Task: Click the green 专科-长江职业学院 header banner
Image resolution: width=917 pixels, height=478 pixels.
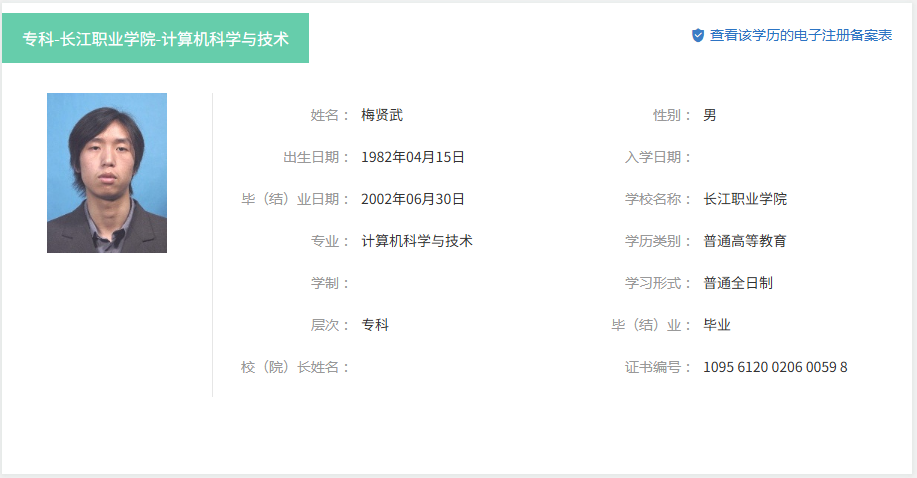Action: pos(155,39)
